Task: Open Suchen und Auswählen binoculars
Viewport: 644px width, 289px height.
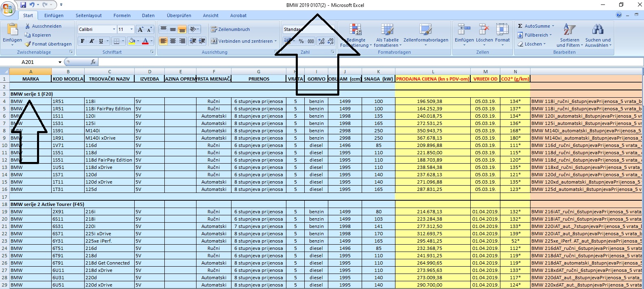Action: coord(598,35)
